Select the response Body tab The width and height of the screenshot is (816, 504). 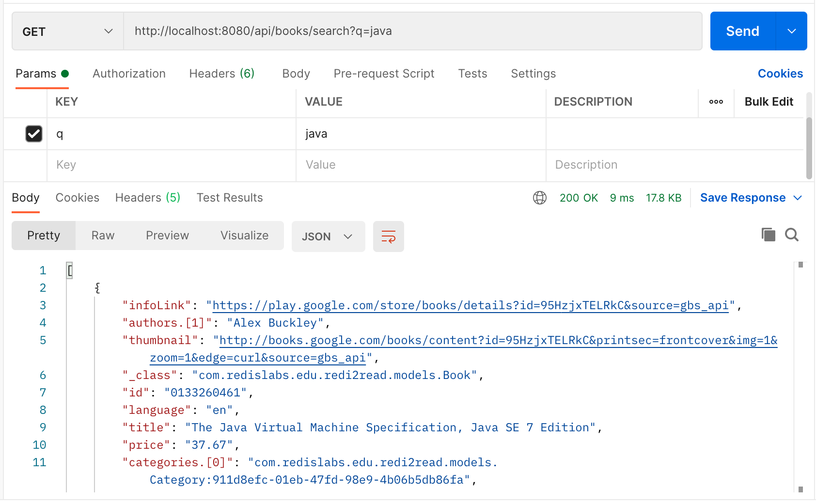[x=26, y=198]
